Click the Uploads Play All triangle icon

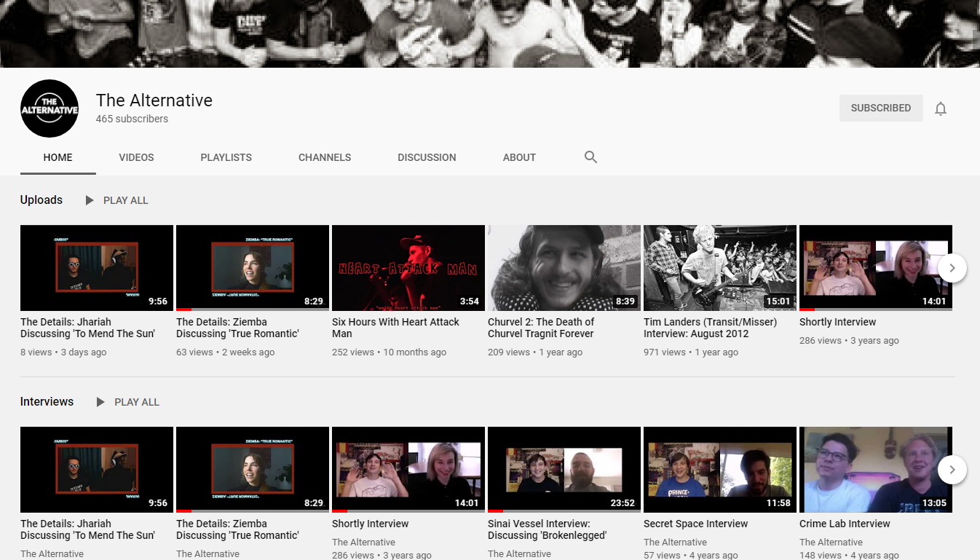90,200
